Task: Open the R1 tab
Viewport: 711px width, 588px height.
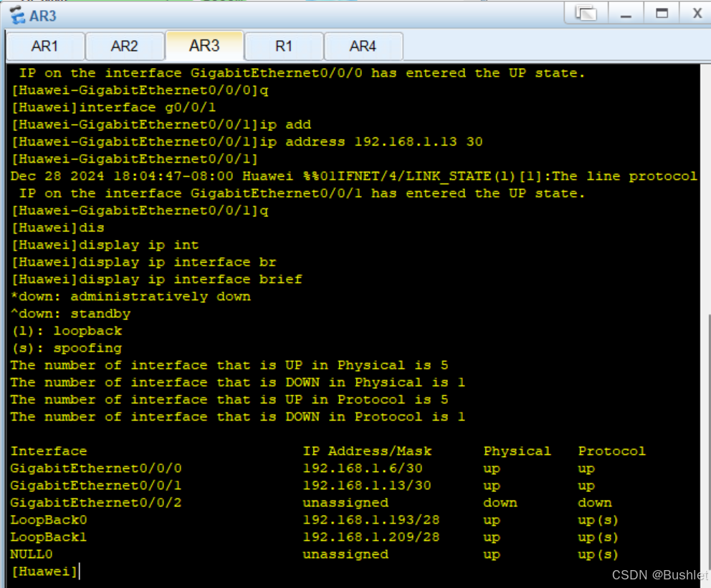Action: point(284,47)
